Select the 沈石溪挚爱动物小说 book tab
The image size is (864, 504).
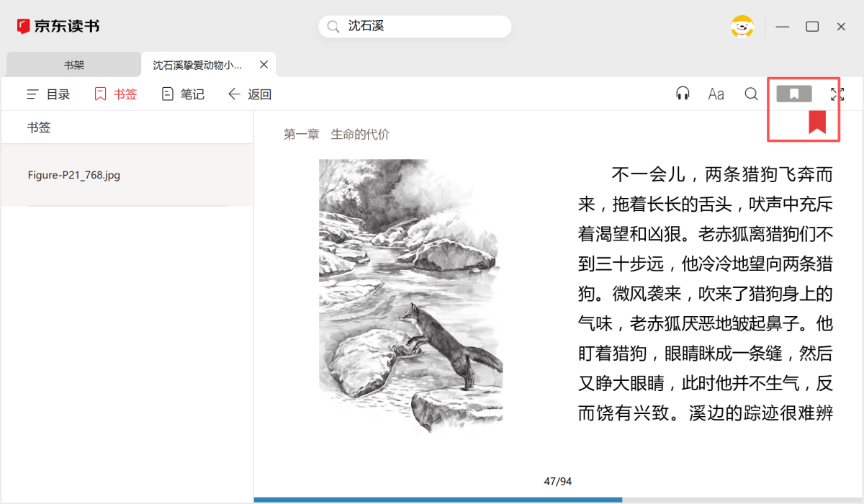click(x=197, y=65)
